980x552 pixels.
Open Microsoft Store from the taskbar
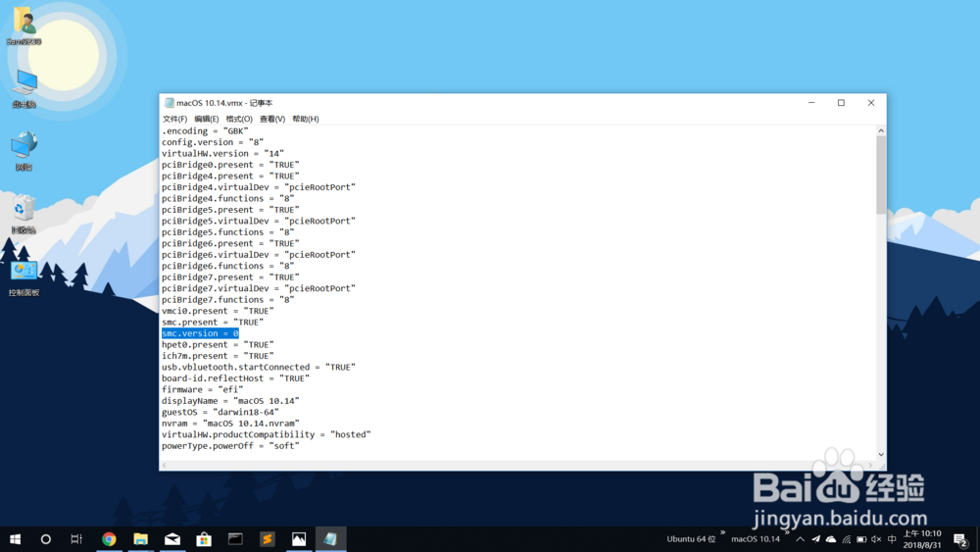click(204, 539)
